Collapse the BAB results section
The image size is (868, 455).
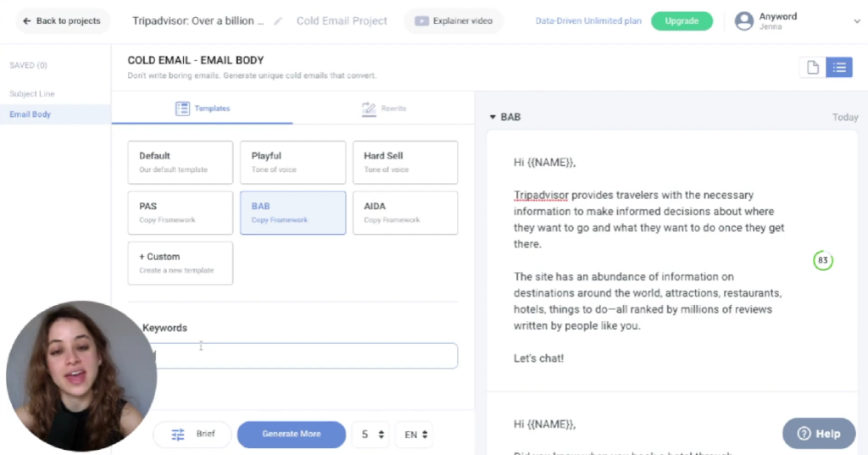(493, 117)
